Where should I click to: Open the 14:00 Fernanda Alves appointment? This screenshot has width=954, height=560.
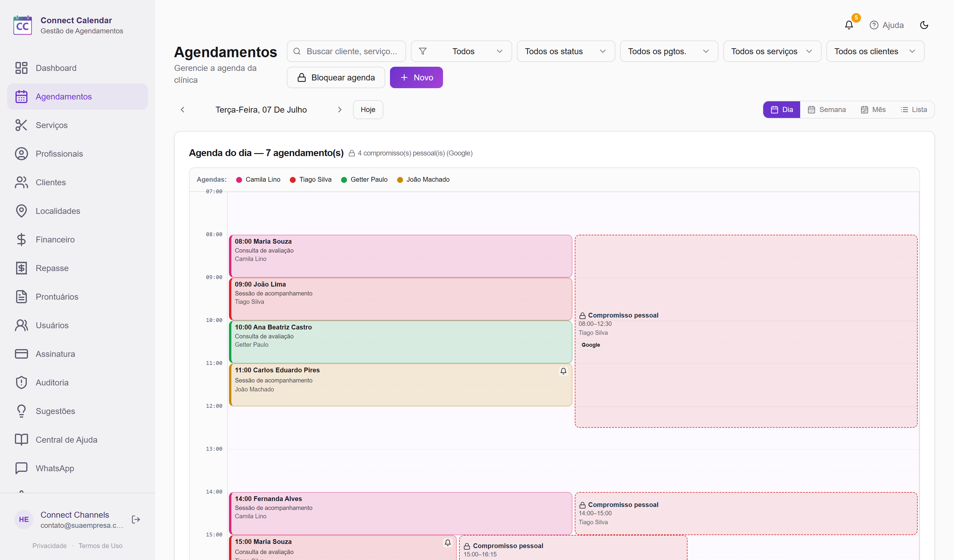[x=400, y=514]
